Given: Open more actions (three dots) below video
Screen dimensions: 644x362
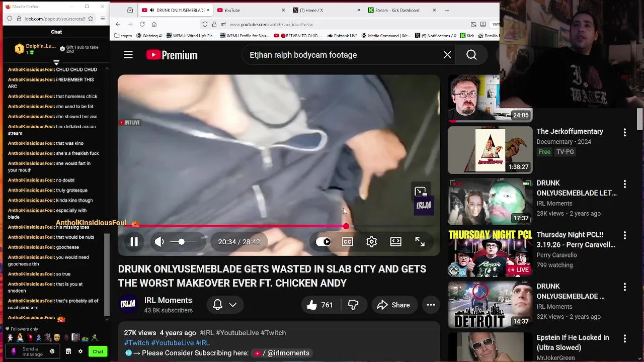Looking at the screenshot, I should coord(431,305).
